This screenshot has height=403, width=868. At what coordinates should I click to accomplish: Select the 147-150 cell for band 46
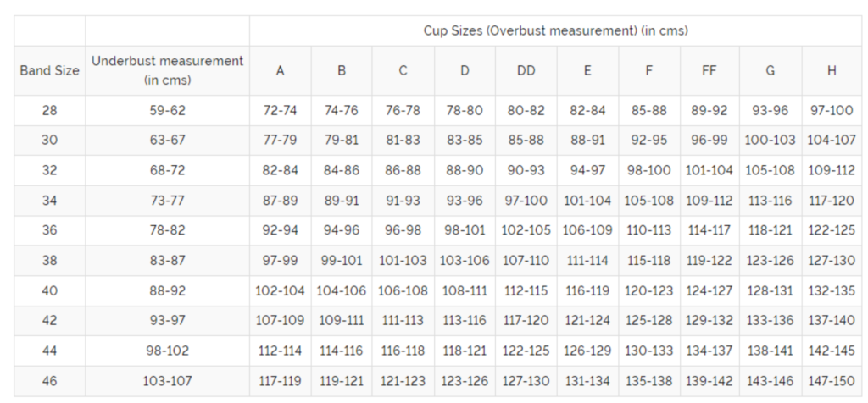[x=832, y=381]
